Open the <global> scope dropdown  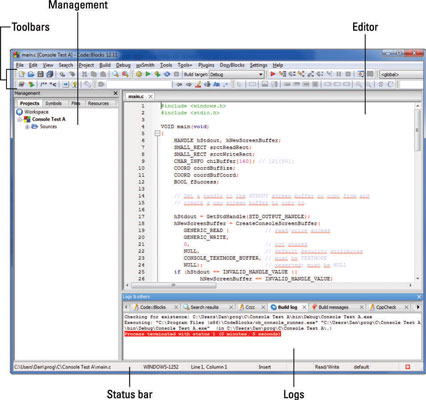[403, 74]
